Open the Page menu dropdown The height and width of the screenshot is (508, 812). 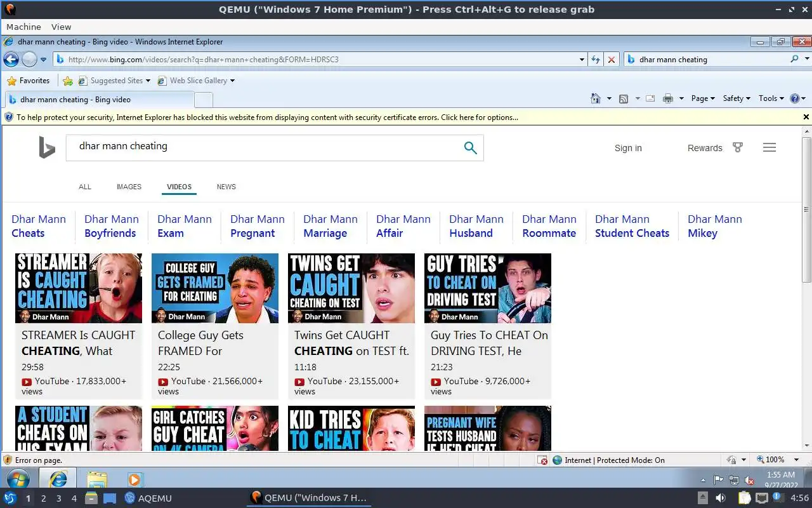(703, 98)
